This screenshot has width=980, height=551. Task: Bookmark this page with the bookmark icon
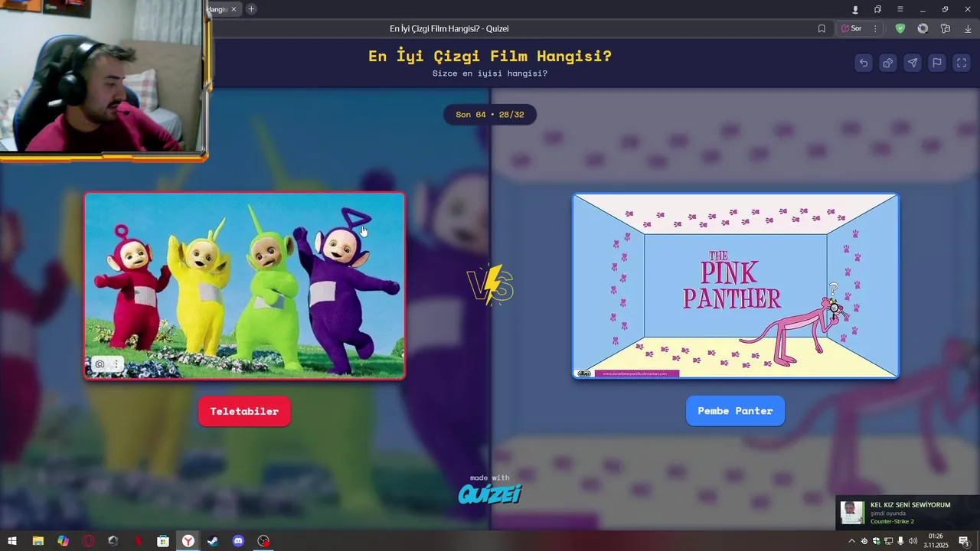[x=822, y=28]
